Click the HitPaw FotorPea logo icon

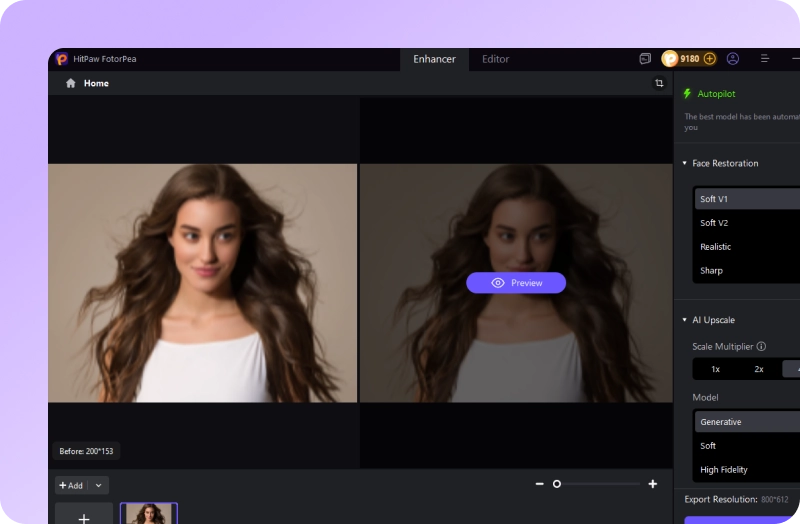(62, 59)
